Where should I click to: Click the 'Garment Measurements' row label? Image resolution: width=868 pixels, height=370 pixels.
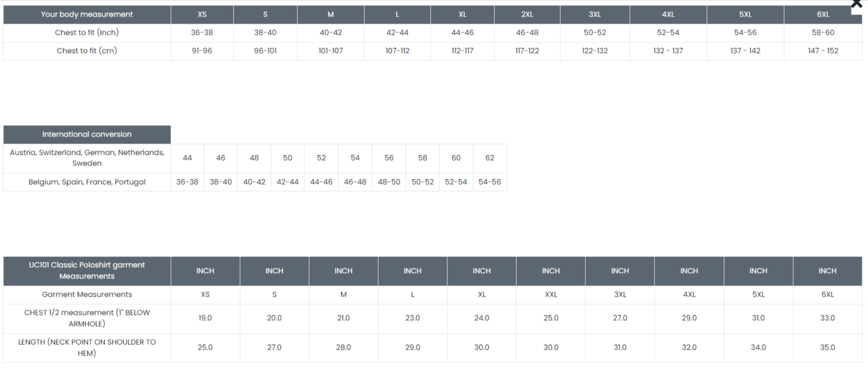pyautogui.click(x=87, y=295)
